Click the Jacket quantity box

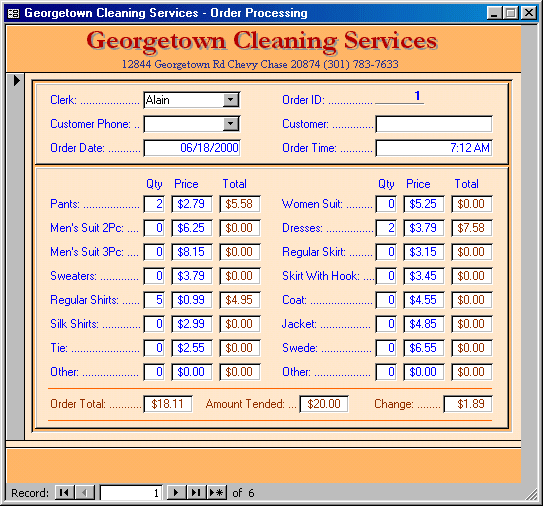tap(386, 324)
